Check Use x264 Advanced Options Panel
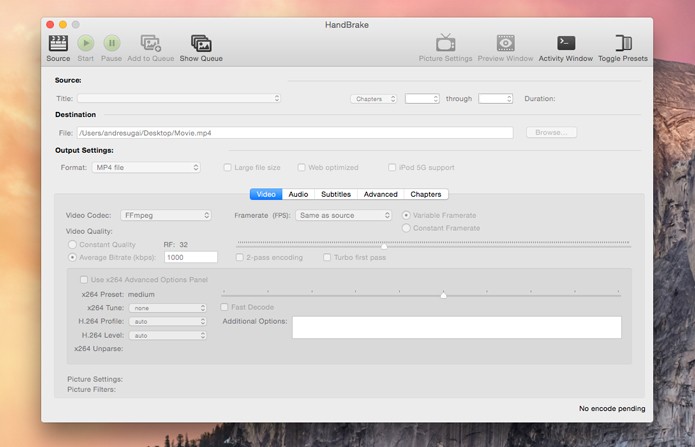Screen dimensions: 695x447 [x=84, y=279]
